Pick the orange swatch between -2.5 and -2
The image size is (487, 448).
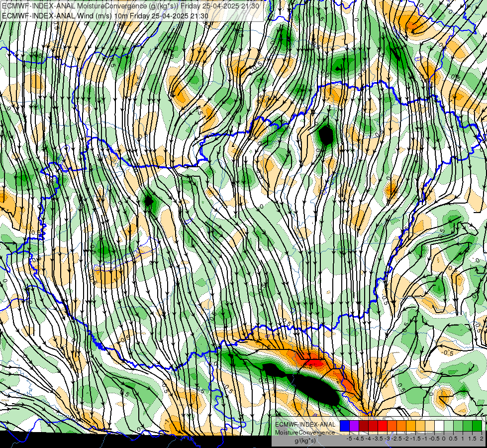coord(401,426)
